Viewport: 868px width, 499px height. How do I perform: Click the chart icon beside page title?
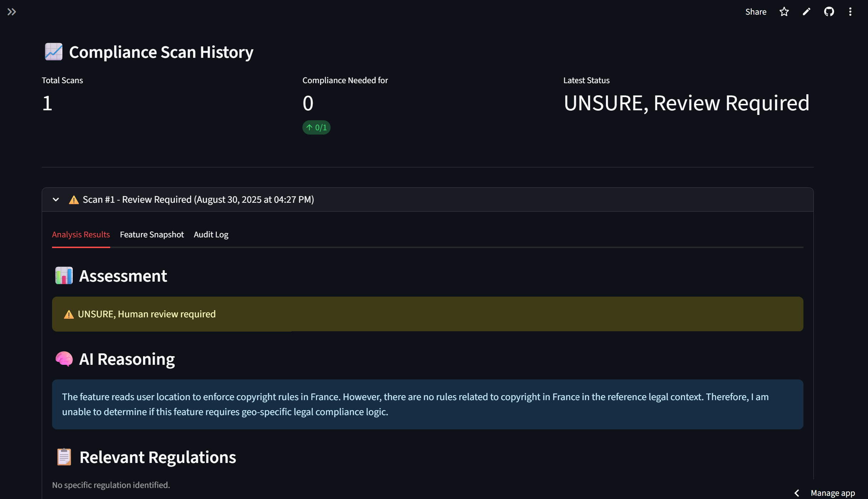point(53,52)
